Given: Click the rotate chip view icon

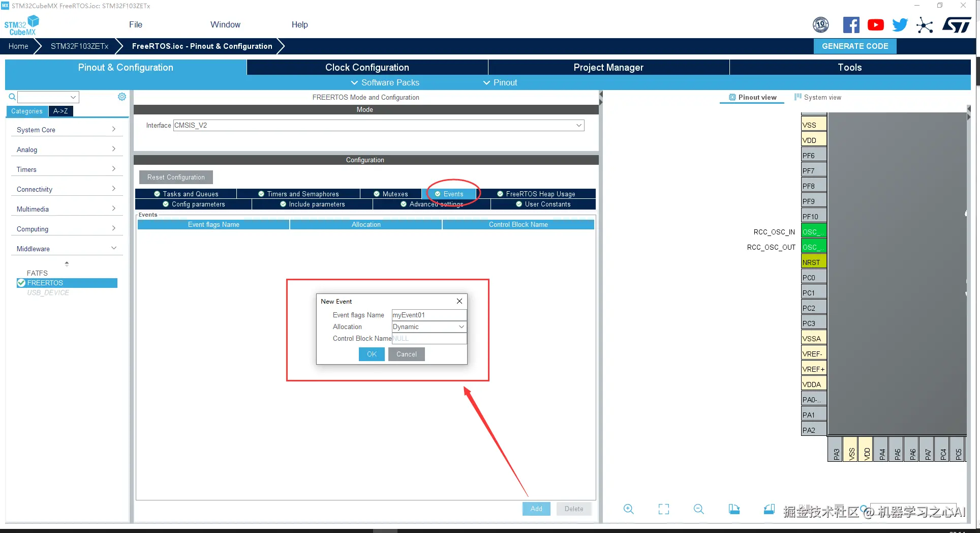Looking at the screenshot, I should coord(769,509).
